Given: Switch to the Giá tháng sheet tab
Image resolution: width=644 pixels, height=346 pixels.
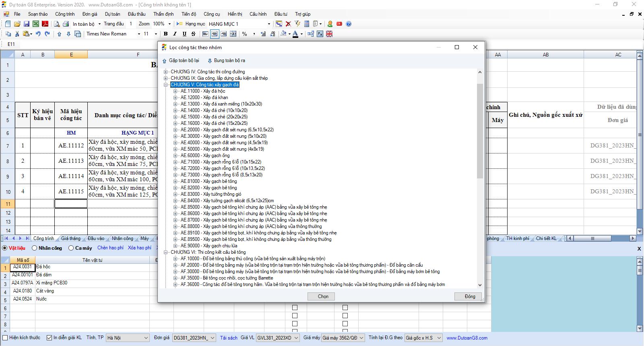Looking at the screenshot, I should pos(71,238).
